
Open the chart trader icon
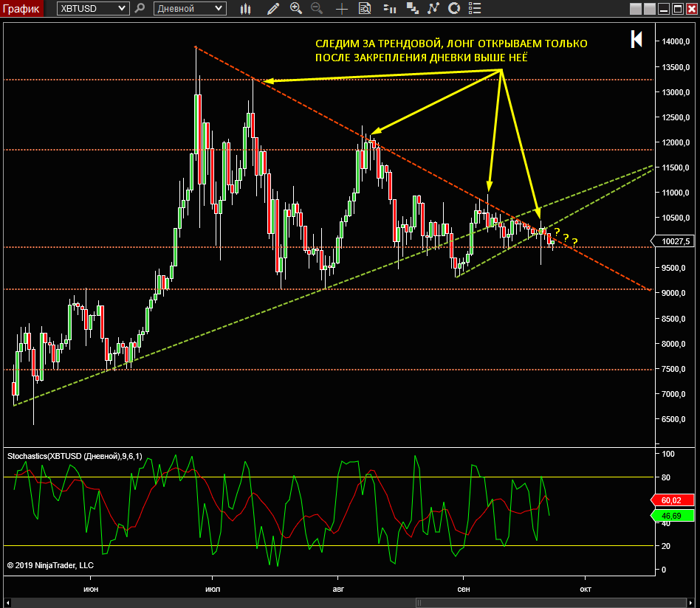click(390, 8)
